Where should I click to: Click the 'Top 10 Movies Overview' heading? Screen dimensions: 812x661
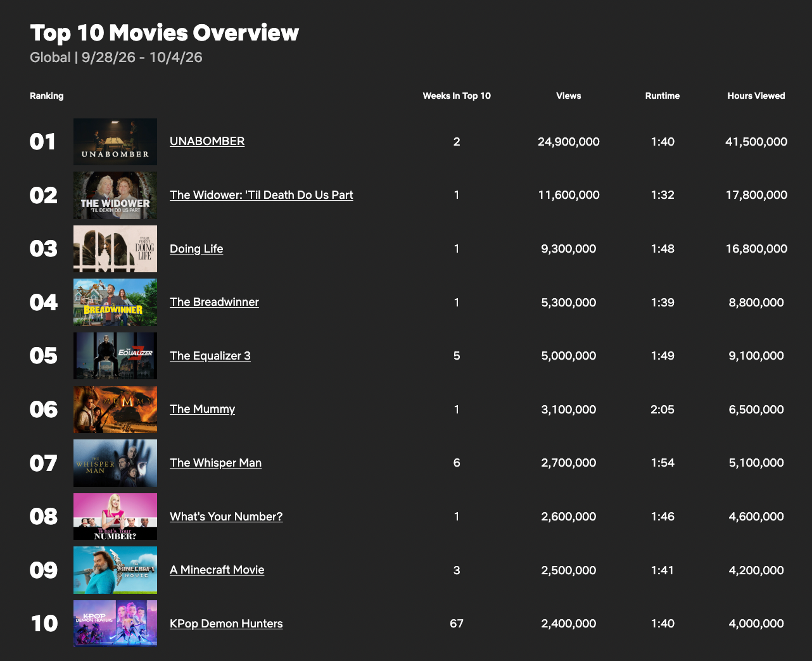pyautogui.click(x=165, y=33)
